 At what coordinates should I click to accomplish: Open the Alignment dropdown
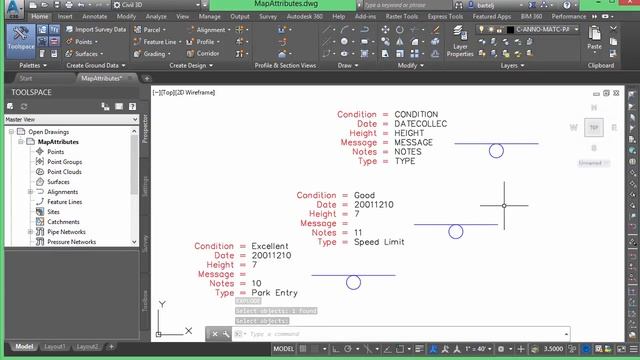coord(209,30)
